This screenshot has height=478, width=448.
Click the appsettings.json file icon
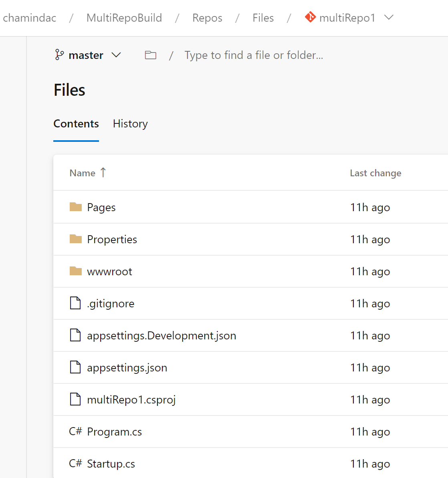point(75,367)
